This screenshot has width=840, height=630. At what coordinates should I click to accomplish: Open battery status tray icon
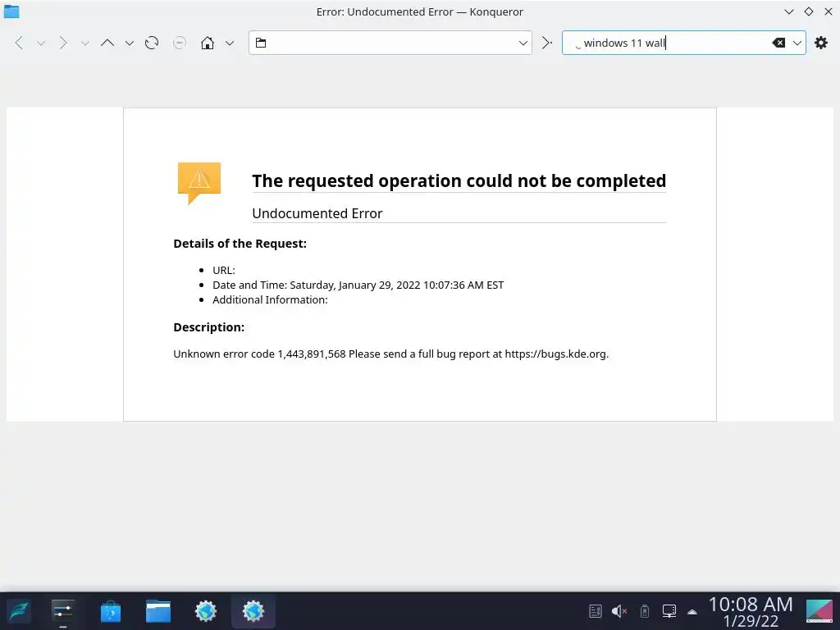pyautogui.click(x=645, y=611)
